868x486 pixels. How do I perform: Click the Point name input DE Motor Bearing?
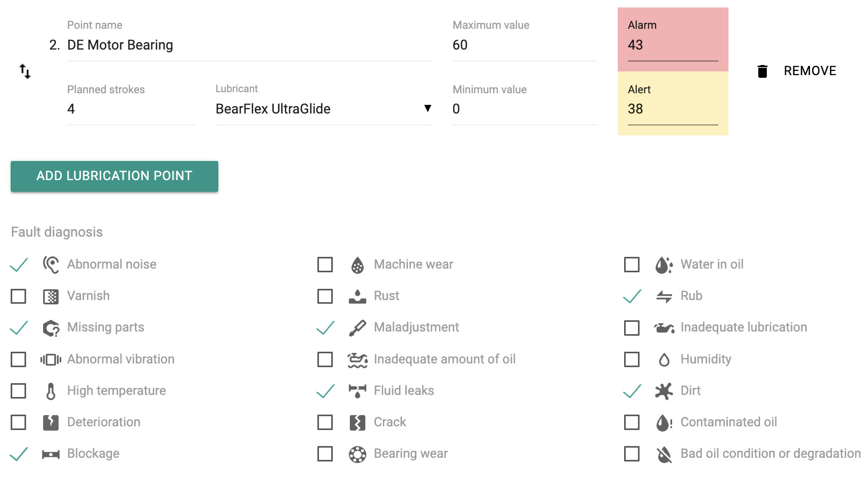point(249,45)
